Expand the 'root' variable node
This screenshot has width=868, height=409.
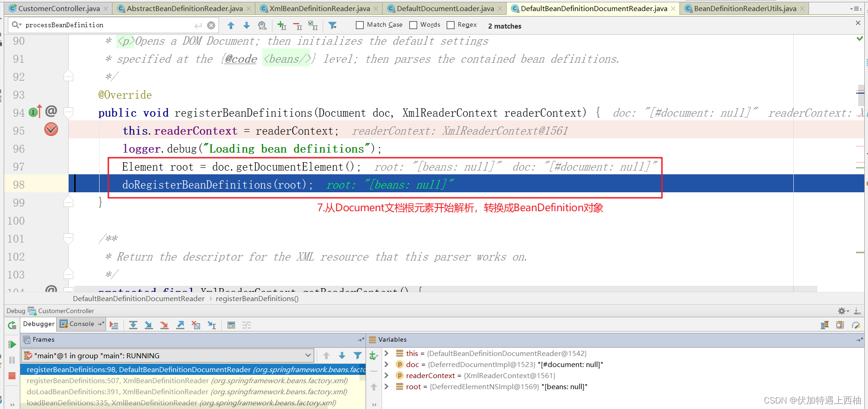387,386
